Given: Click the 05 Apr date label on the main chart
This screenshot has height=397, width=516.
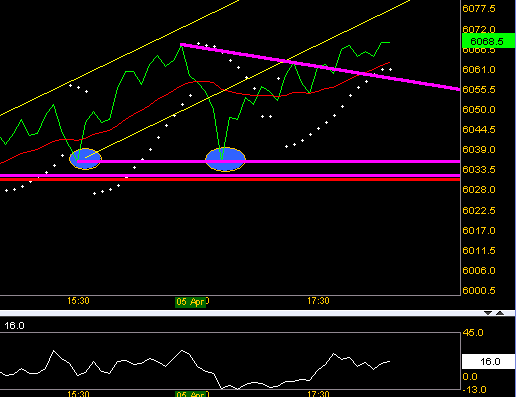Looking at the screenshot, I should [190, 302].
